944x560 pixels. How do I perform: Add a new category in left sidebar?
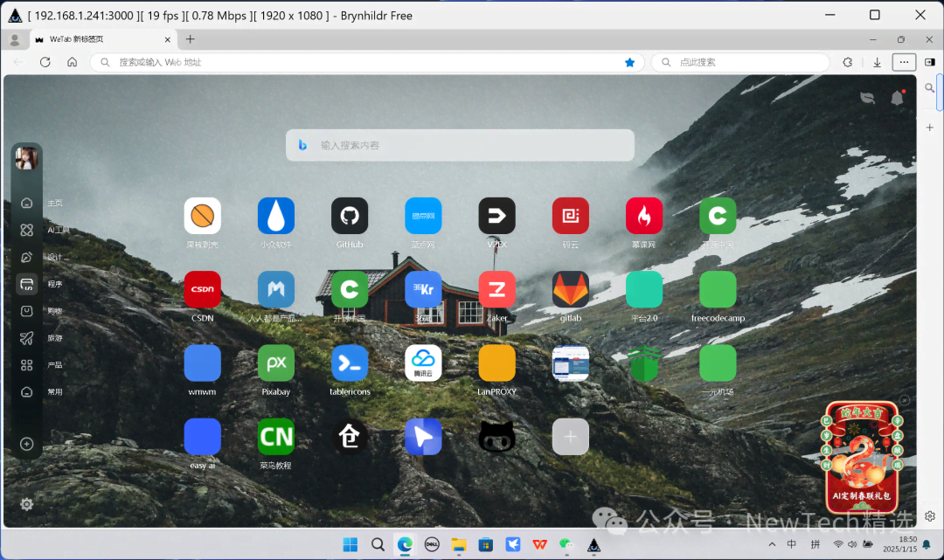tap(27, 444)
